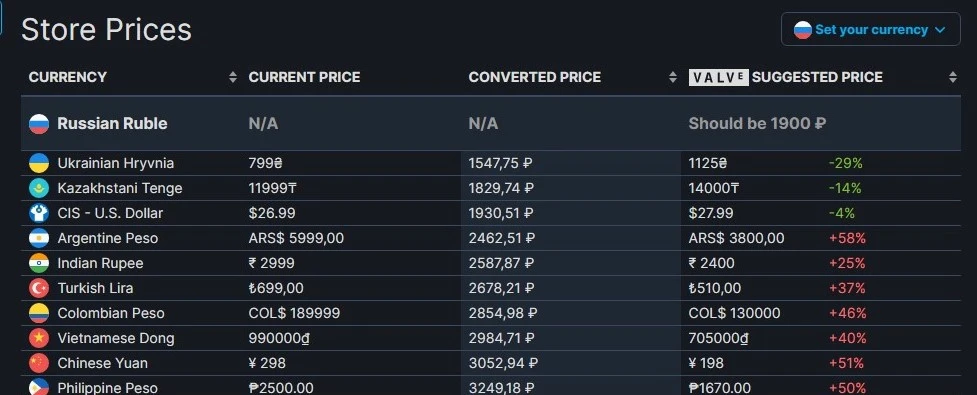Click the +58% difference value
This screenshot has height=395, width=977.
(847, 238)
